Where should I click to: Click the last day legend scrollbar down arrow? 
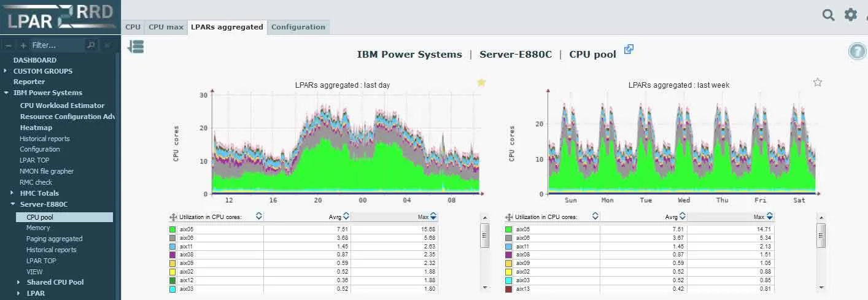pos(484,287)
